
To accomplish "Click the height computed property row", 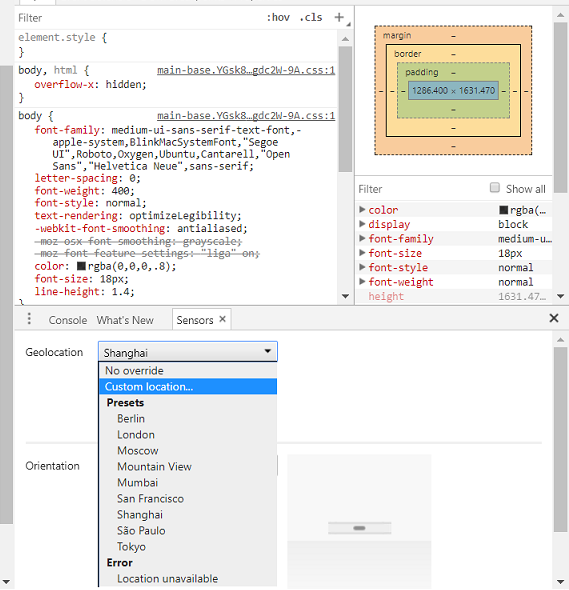I will [x=454, y=296].
